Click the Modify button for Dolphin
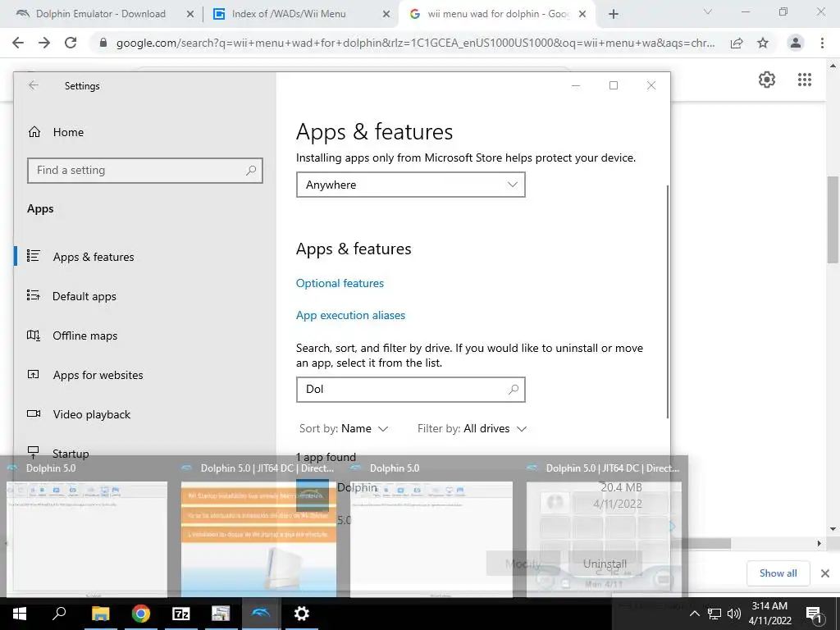The height and width of the screenshot is (630, 840). pyautogui.click(x=523, y=564)
